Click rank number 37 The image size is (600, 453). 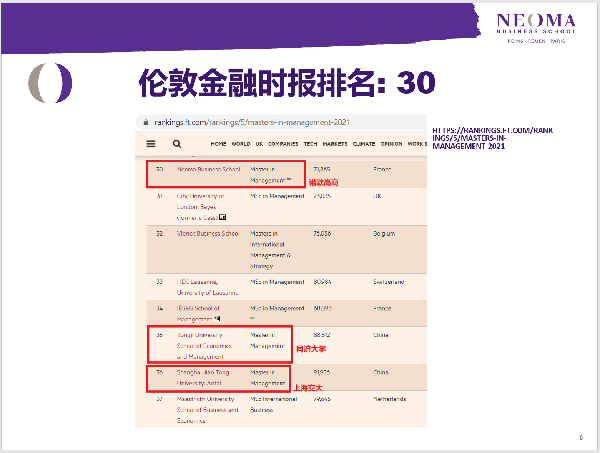tap(160, 399)
